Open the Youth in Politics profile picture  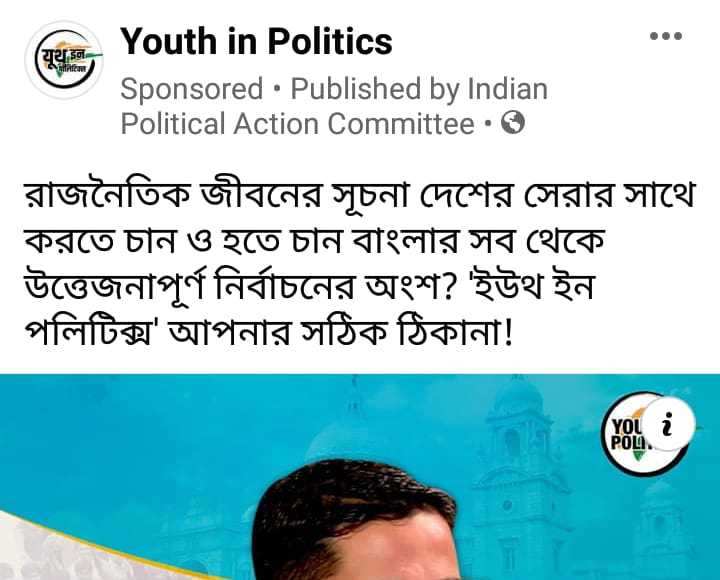pos(64,60)
